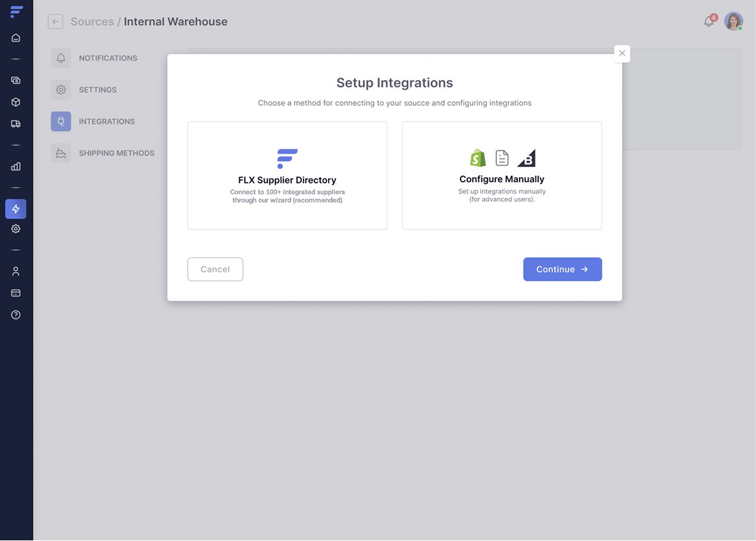Open the delivery truck sidebar icon

[x=16, y=124]
